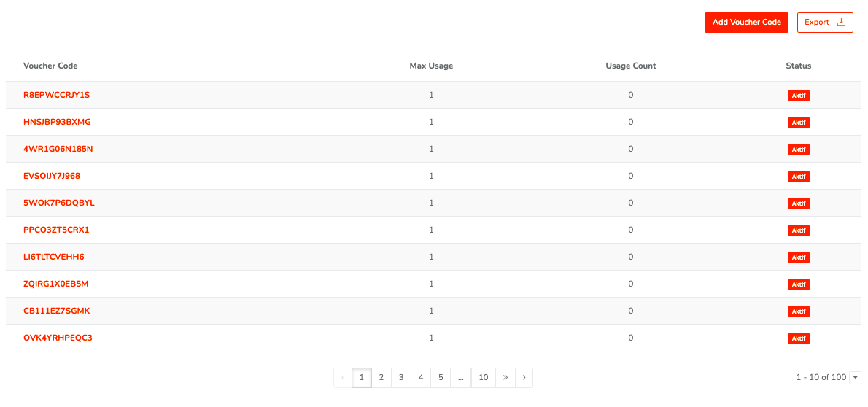Image resolution: width=868 pixels, height=407 pixels.
Task: Export the voucher list
Action: tap(825, 22)
